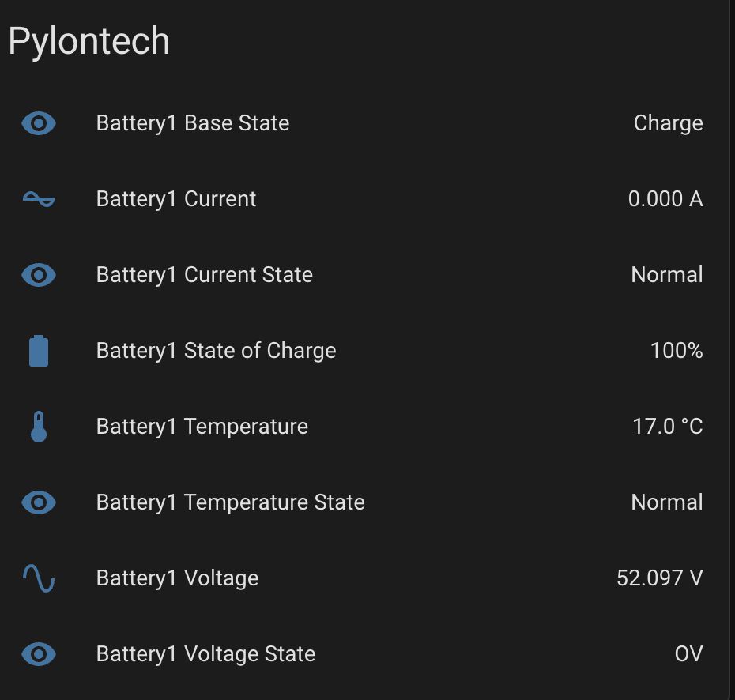The image size is (735, 700).
Task: Click the eye icon for Battery1 Temperature State
Action: tap(39, 502)
